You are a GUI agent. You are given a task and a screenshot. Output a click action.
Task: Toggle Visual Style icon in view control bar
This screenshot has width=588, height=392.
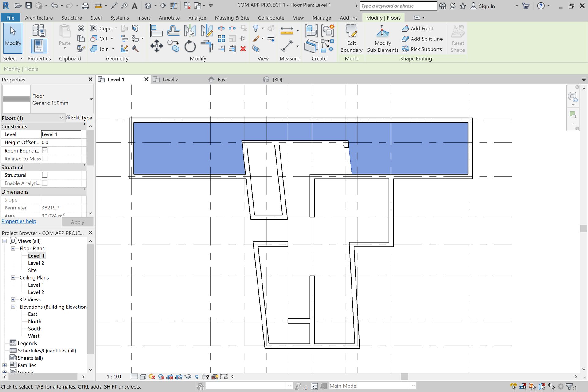tap(143, 377)
